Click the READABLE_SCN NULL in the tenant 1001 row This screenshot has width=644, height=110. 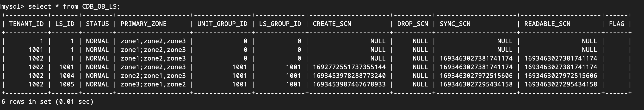[589, 50]
